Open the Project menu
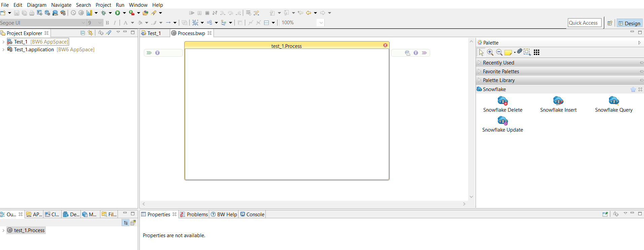Image resolution: width=644 pixels, height=250 pixels. point(103,5)
